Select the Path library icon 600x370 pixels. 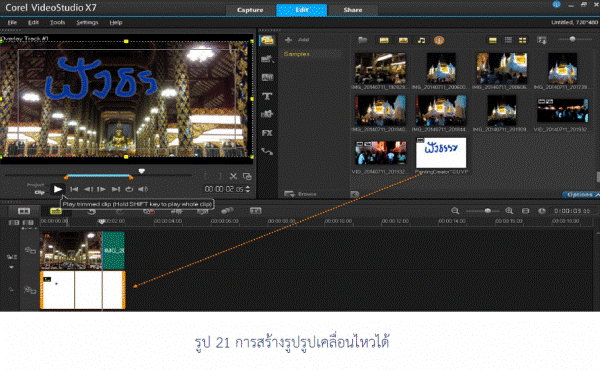point(267,152)
